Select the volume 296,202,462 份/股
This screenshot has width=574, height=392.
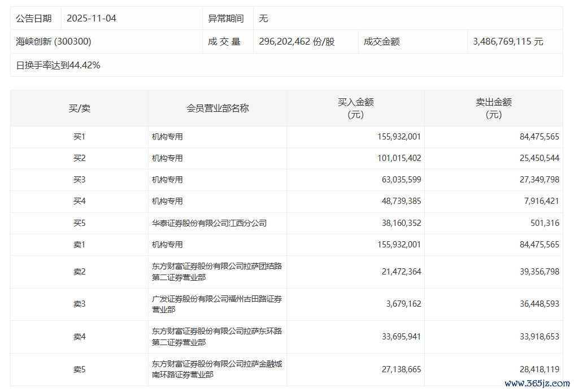click(297, 41)
